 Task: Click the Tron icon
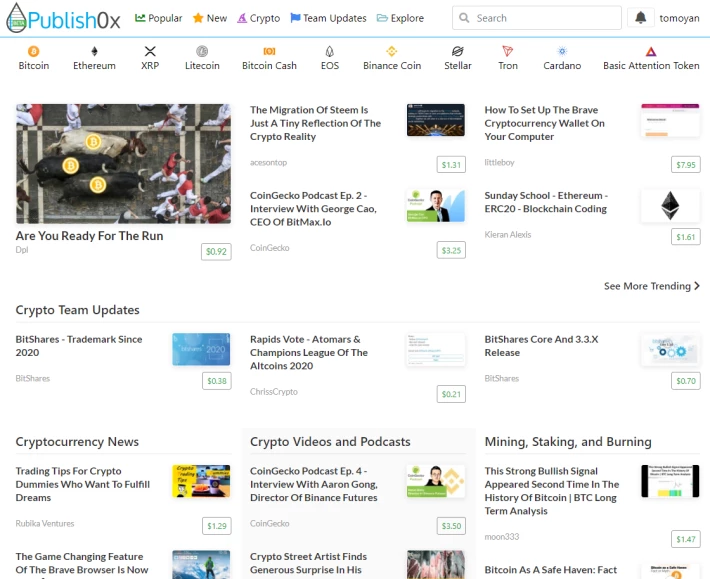pos(508,51)
